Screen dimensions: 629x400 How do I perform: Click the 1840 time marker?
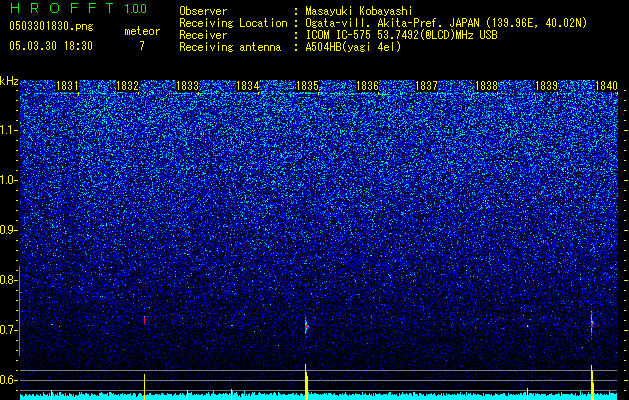(606, 86)
